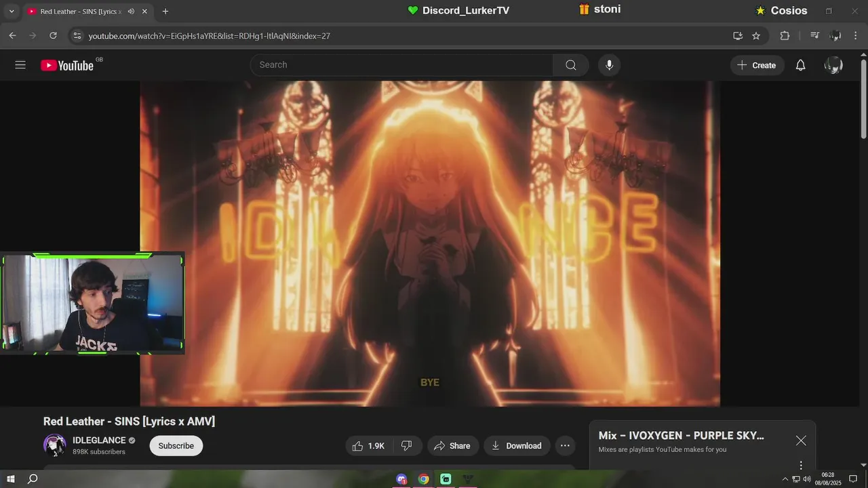The image size is (868, 488).
Task: Open the Chrome profile avatar
Action: click(x=836, y=35)
